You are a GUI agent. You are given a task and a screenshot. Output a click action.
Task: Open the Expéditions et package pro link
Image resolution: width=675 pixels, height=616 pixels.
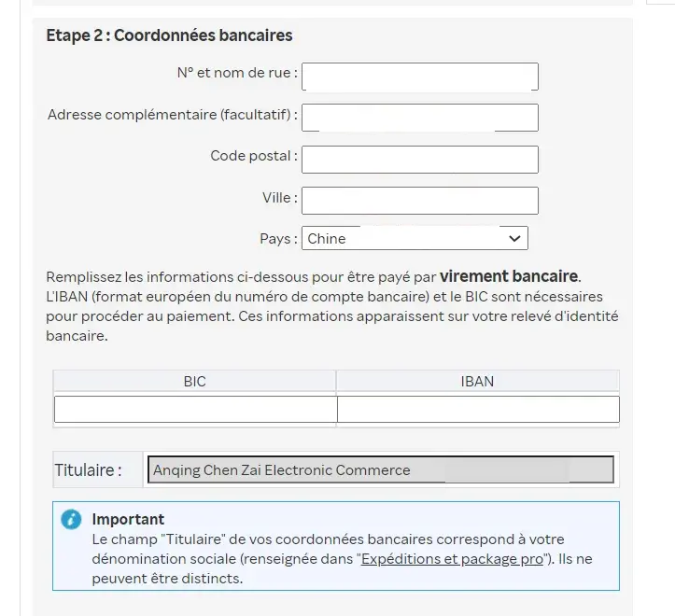(452, 559)
